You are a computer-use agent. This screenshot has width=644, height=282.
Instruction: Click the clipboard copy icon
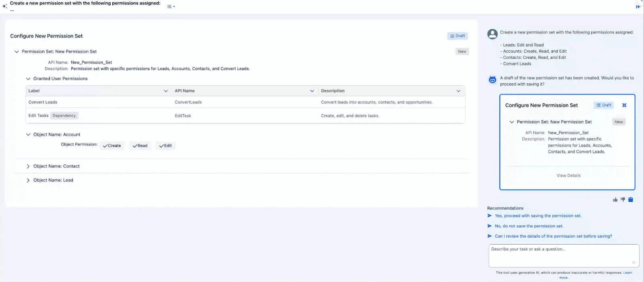point(631,200)
